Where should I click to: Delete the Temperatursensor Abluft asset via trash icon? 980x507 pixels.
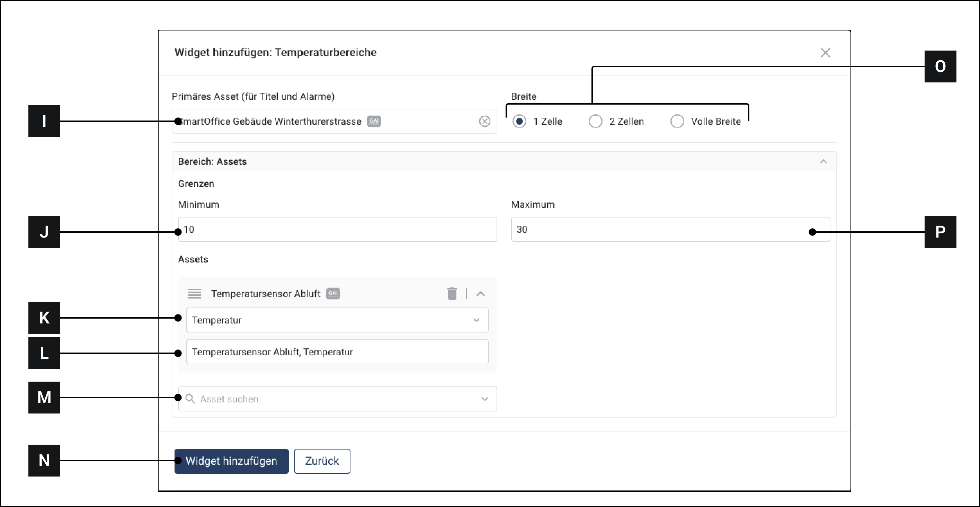[x=452, y=294]
